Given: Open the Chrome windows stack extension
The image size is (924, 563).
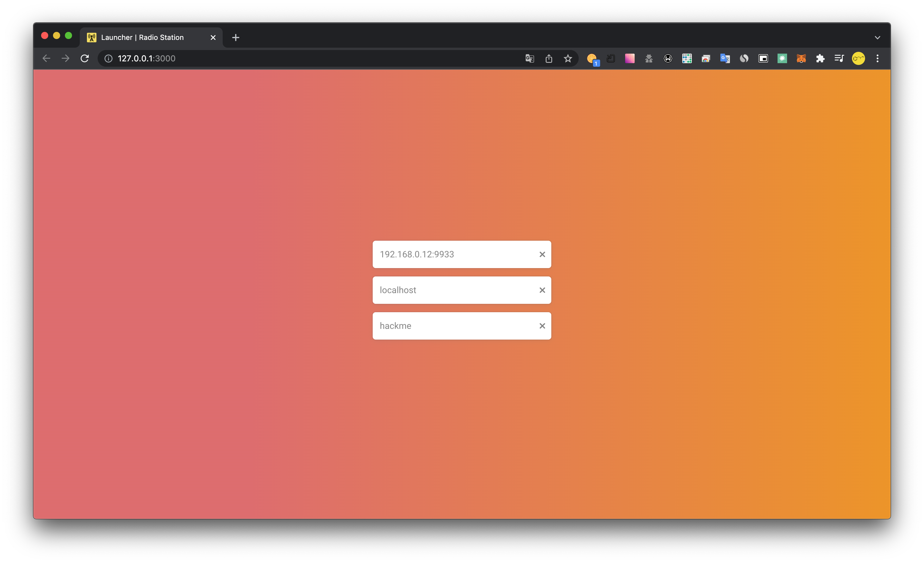Looking at the screenshot, I should click(706, 59).
